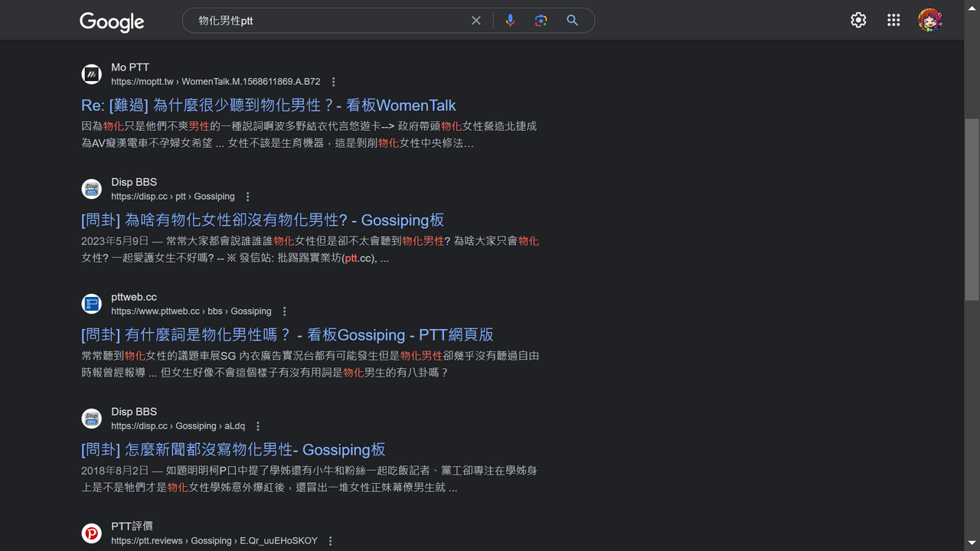Click the PTT評價 site favicon
Screen dimensions: 980x551
coord(92,533)
